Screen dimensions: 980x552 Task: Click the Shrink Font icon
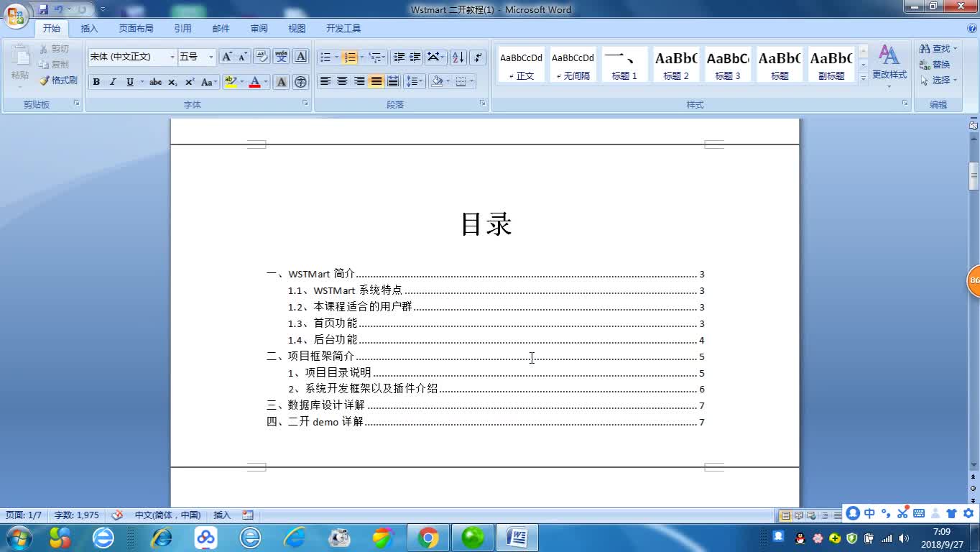[x=243, y=57]
